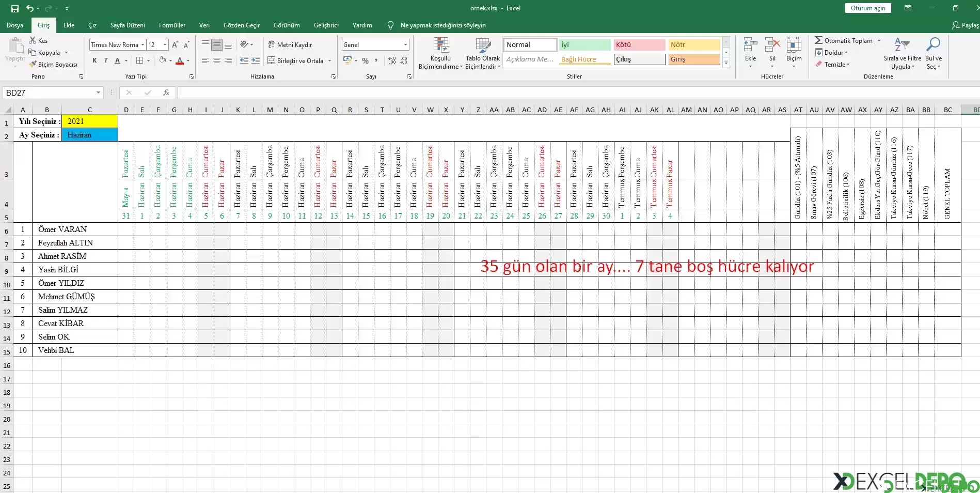Switch to Sayfa Düzeni tab
The height and width of the screenshot is (493, 980).
tap(128, 25)
